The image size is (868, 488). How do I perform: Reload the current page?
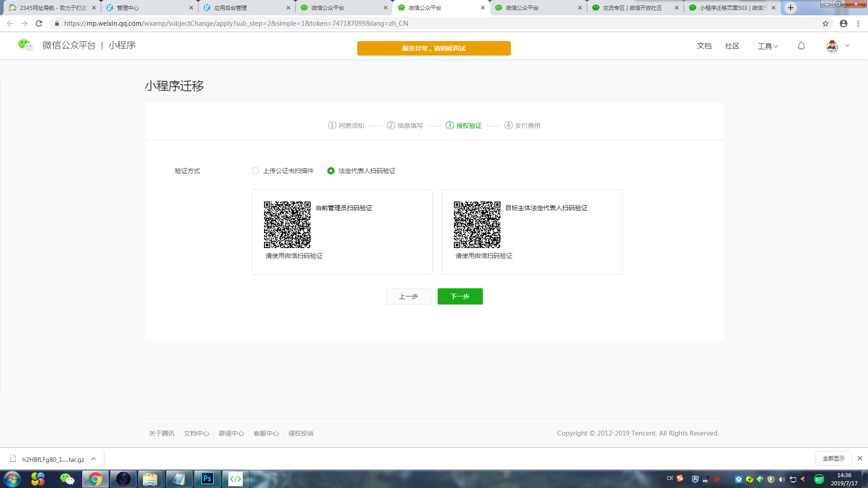pos(39,23)
